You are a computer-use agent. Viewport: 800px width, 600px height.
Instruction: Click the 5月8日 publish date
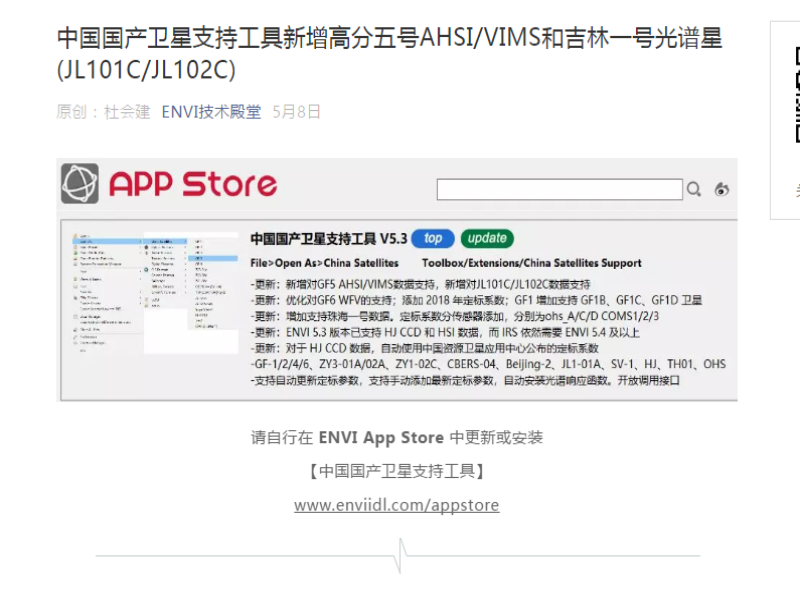click(296, 112)
